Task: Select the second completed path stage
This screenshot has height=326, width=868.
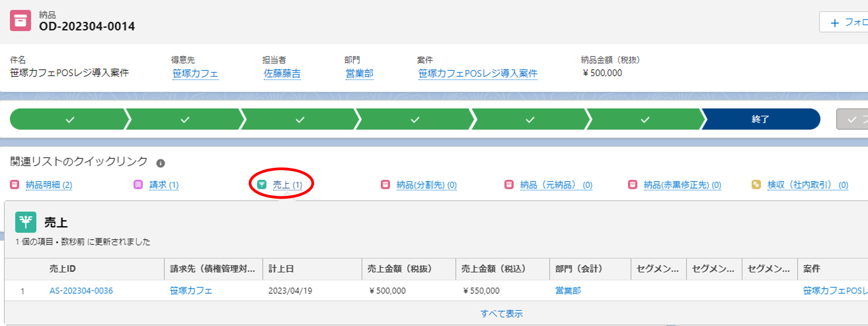Action: [185, 119]
